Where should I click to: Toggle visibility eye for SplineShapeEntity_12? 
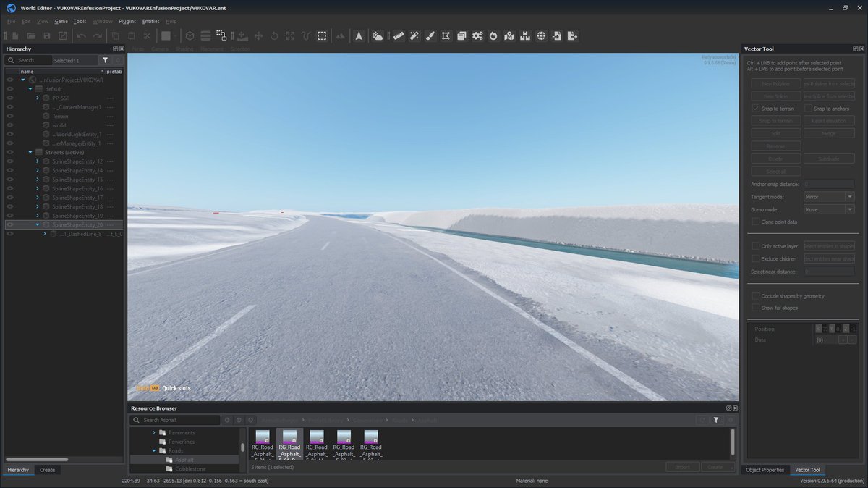pos(10,161)
